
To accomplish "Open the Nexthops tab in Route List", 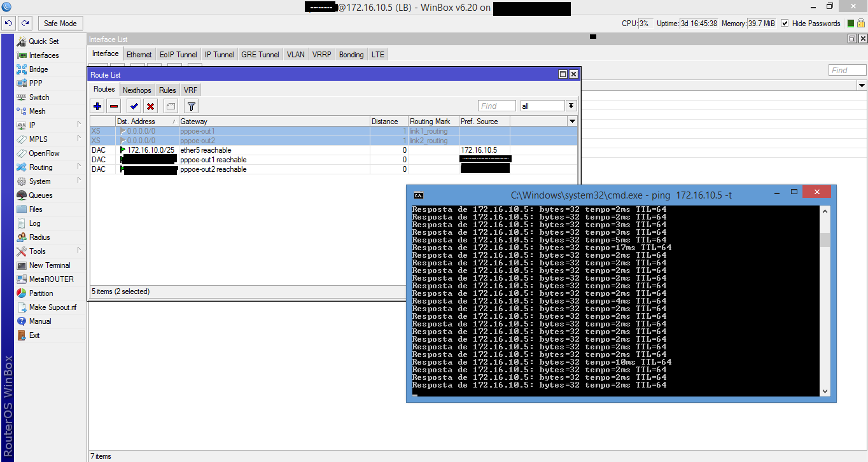I will point(137,90).
